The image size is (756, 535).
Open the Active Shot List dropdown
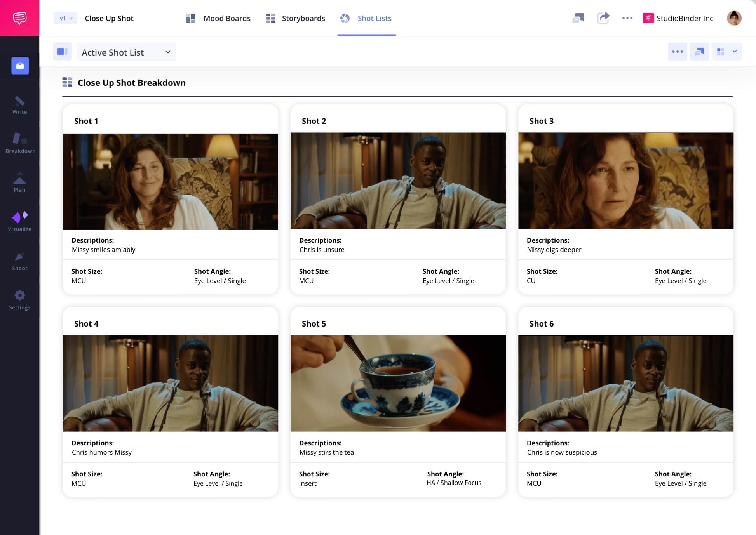126,52
